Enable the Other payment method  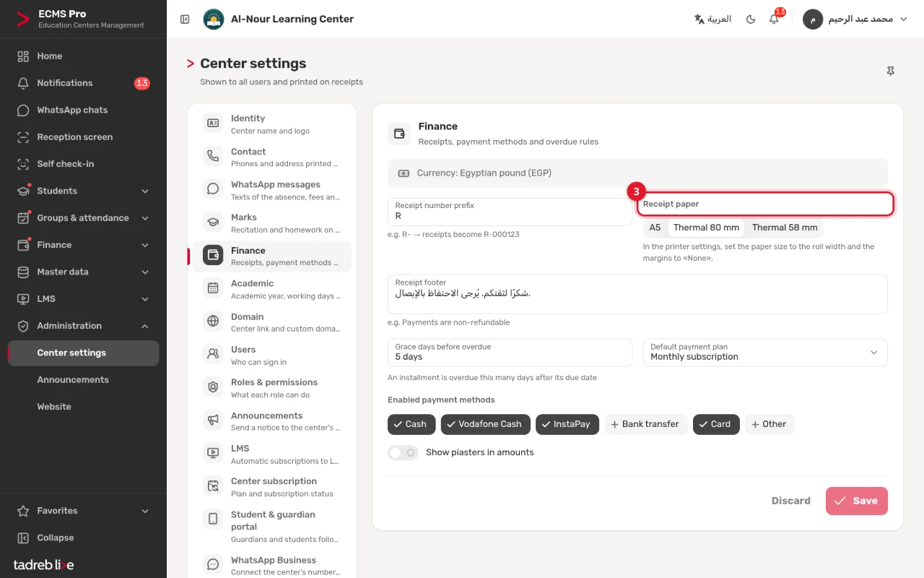point(770,424)
